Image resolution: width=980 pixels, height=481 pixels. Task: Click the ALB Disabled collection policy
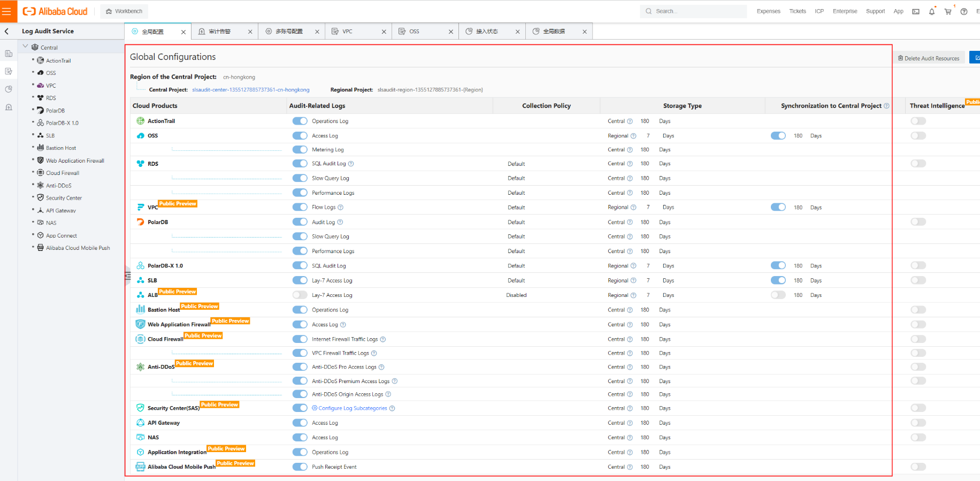click(x=516, y=295)
